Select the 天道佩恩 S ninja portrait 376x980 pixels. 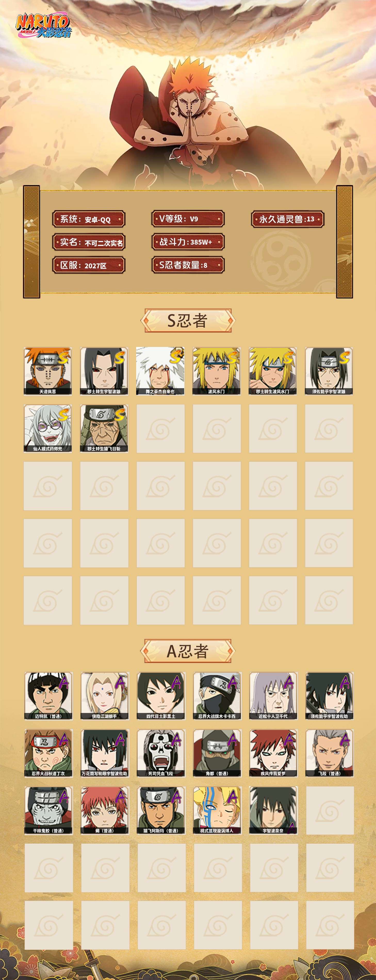pos(47,371)
